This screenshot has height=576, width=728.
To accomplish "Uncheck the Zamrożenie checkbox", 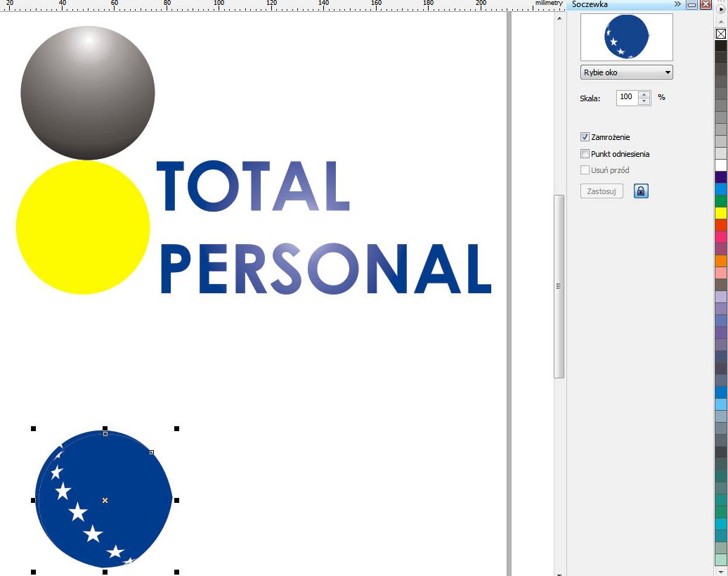I will coord(585,137).
